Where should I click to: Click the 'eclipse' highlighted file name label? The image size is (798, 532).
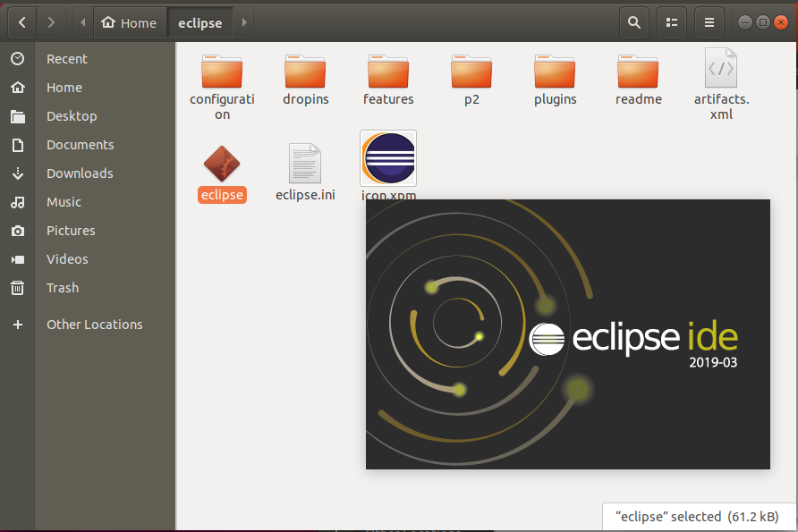pos(222,195)
